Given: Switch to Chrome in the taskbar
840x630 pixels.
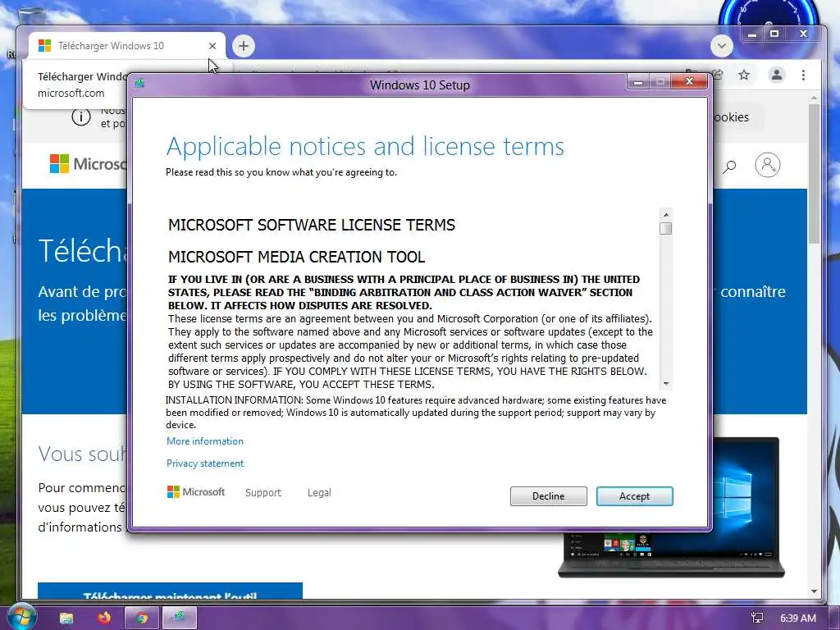Looking at the screenshot, I should [141, 618].
